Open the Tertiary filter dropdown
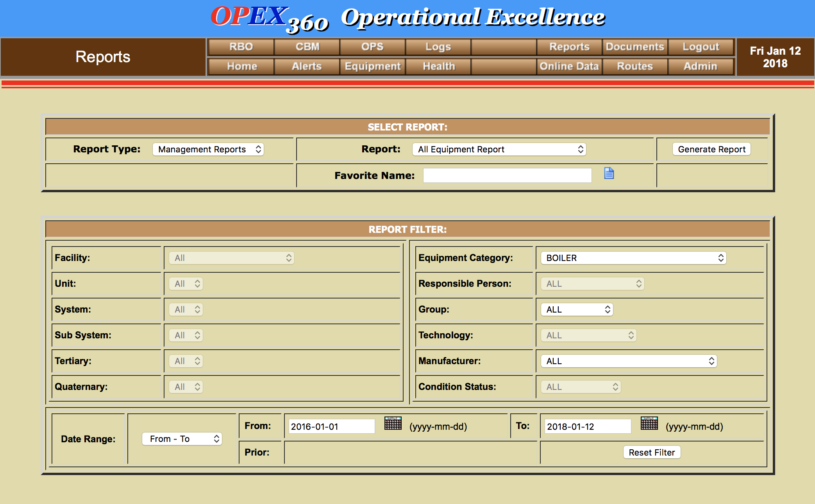This screenshot has height=504, width=815. pos(186,361)
